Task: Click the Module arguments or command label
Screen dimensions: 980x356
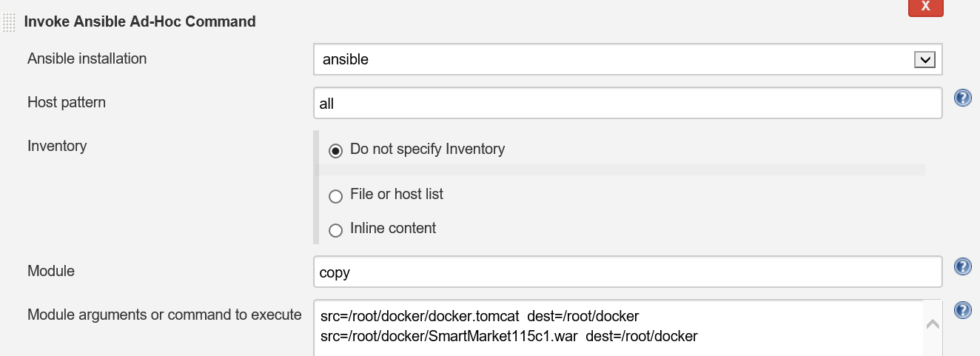Action: (x=164, y=315)
